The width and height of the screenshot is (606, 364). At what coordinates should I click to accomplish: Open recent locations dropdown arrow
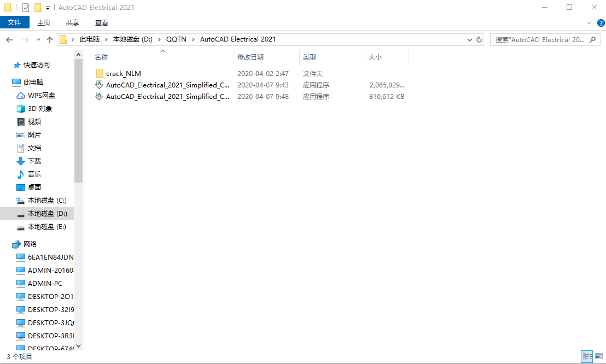tap(38, 39)
